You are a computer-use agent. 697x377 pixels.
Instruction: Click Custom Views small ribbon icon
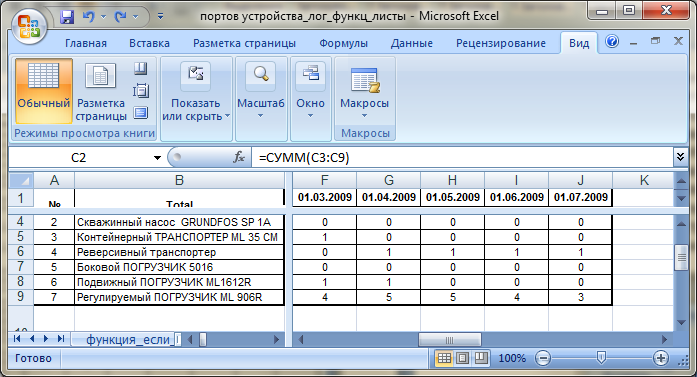140,91
